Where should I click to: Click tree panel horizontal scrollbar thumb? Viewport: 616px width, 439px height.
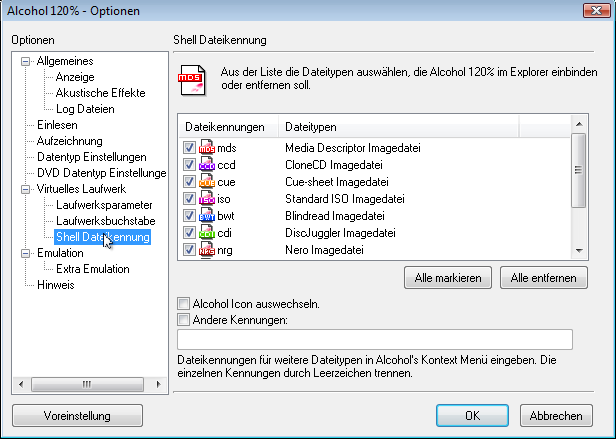tap(87, 384)
